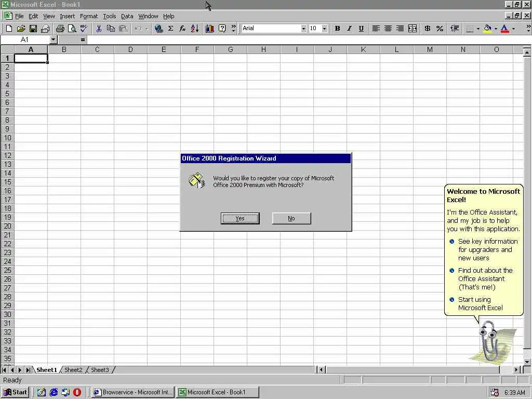Apply Currency Style dollar icon
532x399 pixels.
click(428, 29)
